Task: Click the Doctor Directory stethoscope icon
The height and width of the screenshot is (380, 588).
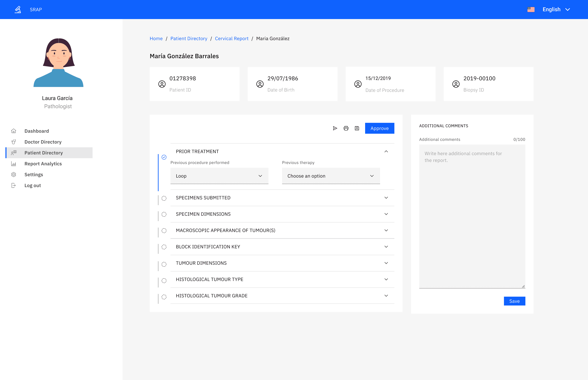Action: [14, 142]
